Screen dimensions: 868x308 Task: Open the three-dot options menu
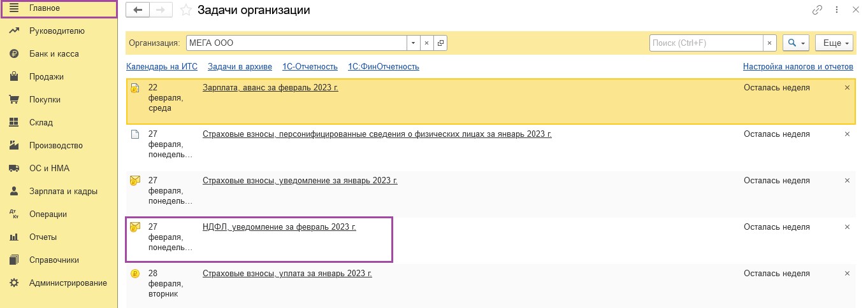pos(835,10)
